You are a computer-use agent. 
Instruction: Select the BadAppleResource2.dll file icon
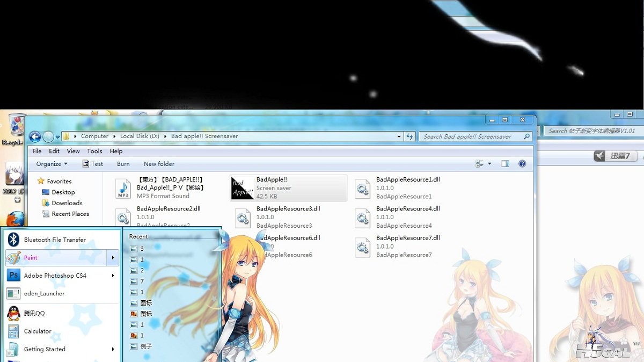click(x=123, y=217)
